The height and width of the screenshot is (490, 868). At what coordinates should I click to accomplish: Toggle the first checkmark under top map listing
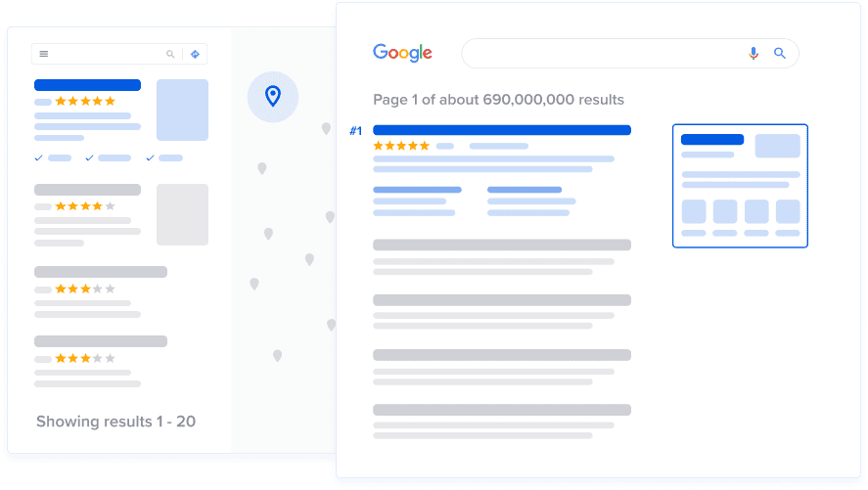tap(39, 157)
